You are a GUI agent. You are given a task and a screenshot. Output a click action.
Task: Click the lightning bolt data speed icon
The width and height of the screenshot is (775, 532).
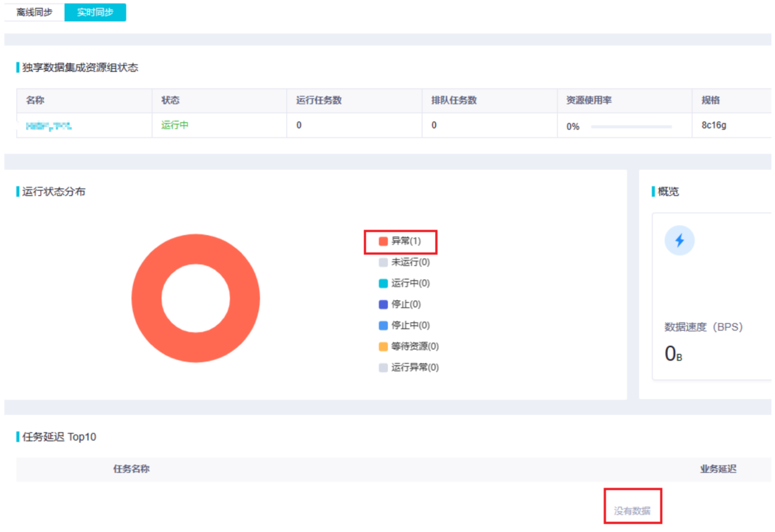679,241
